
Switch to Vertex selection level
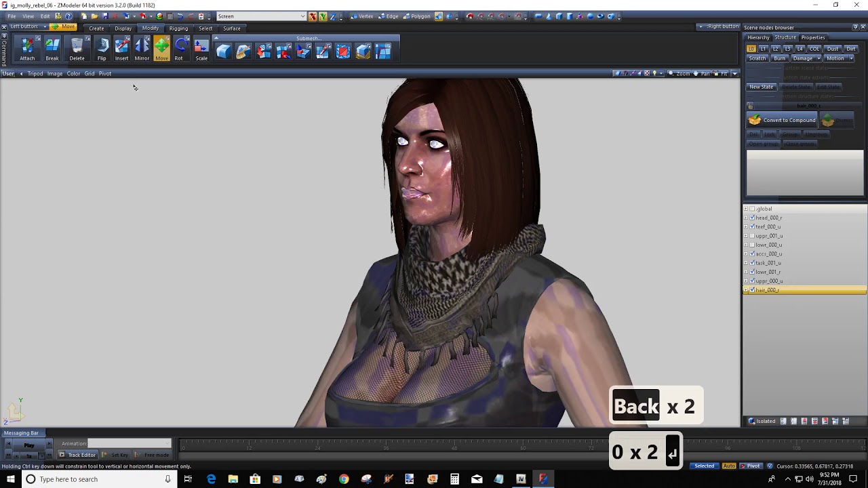362,16
